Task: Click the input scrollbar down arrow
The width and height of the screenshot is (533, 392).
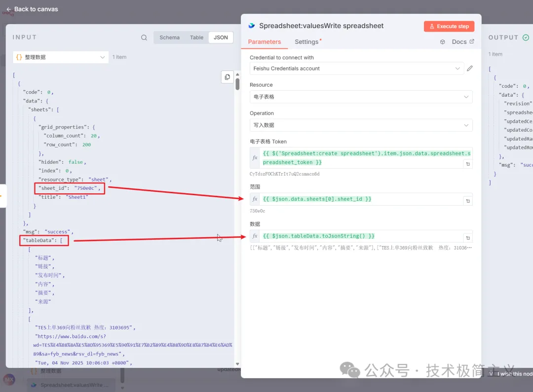Action: (237, 364)
